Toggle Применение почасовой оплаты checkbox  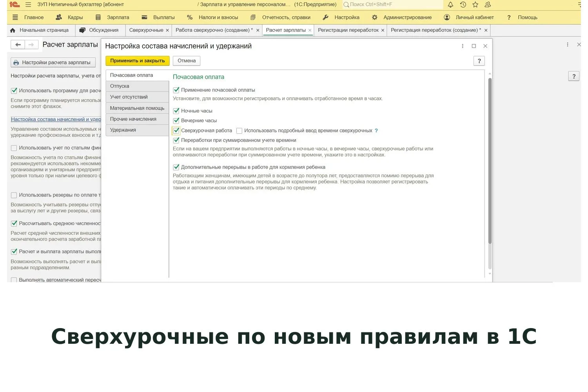pos(176,90)
